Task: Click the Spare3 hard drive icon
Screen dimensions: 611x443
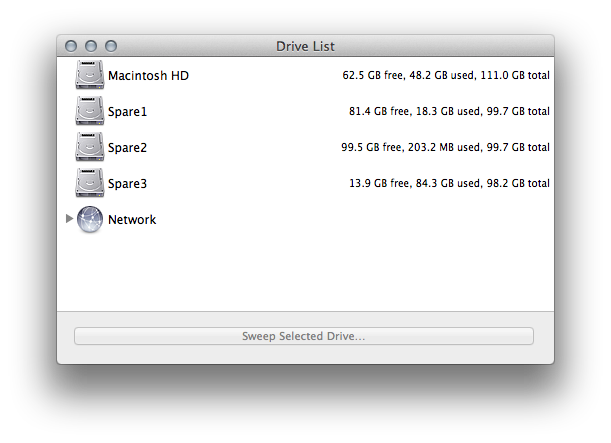Action: pos(89,184)
